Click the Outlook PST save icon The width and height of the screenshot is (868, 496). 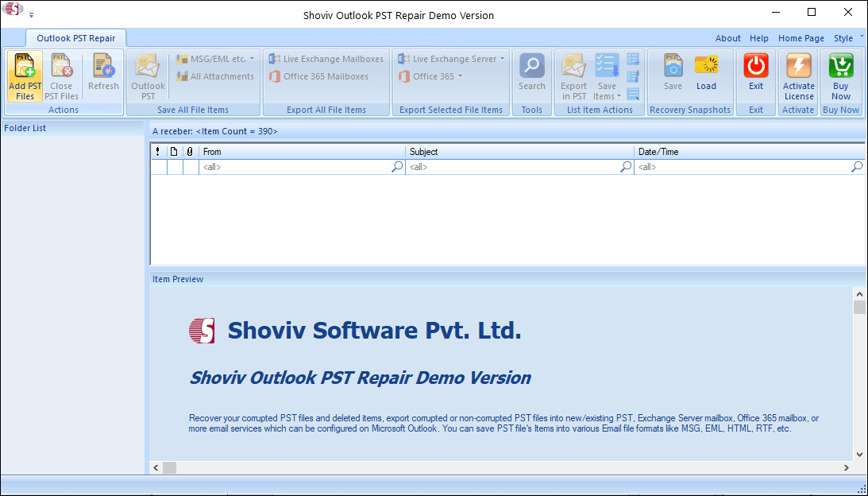coord(148,67)
